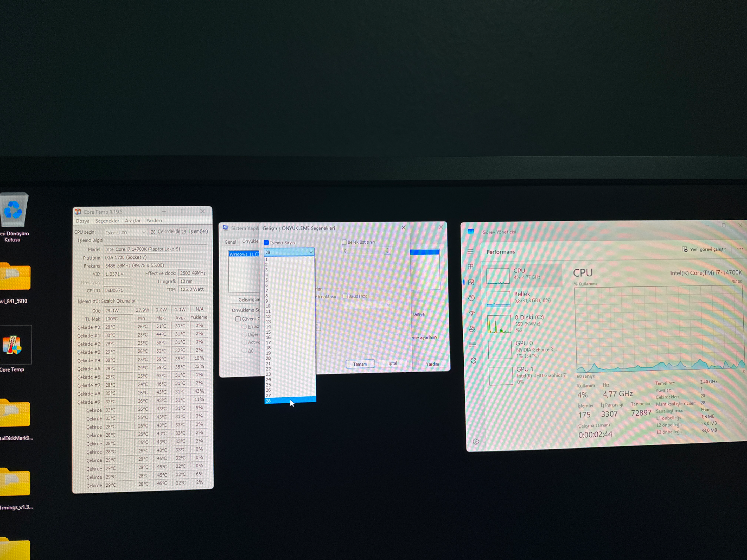747x560 pixels.
Task: Uncheck the İşlemci Sayısı checkbox
Action: (x=266, y=242)
